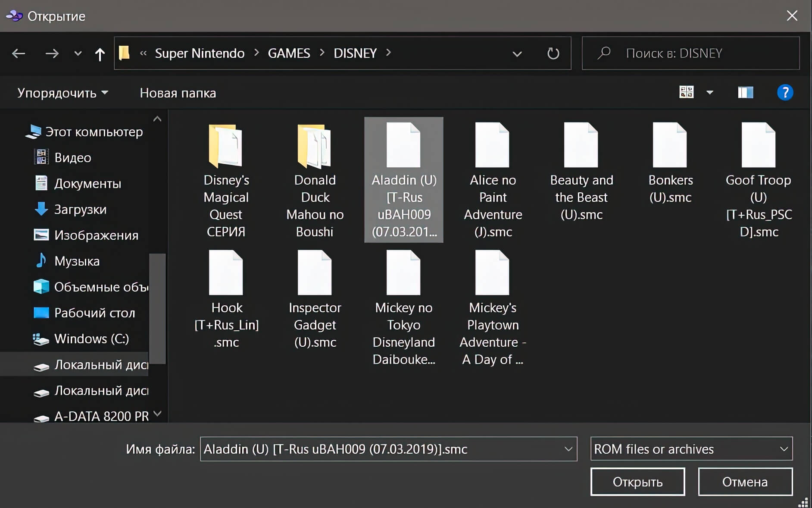This screenshot has height=508, width=812.
Task: Select Inspector Gadget (U).smc file
Action: (315, 299)
